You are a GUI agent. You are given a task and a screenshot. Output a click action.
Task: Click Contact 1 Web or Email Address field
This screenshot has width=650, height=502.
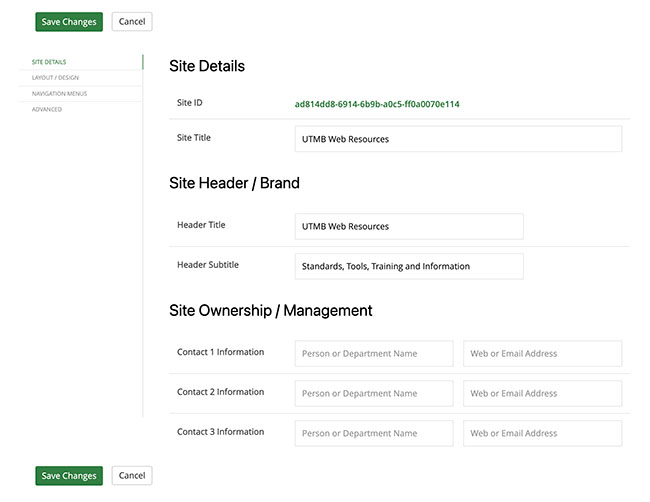542,353
